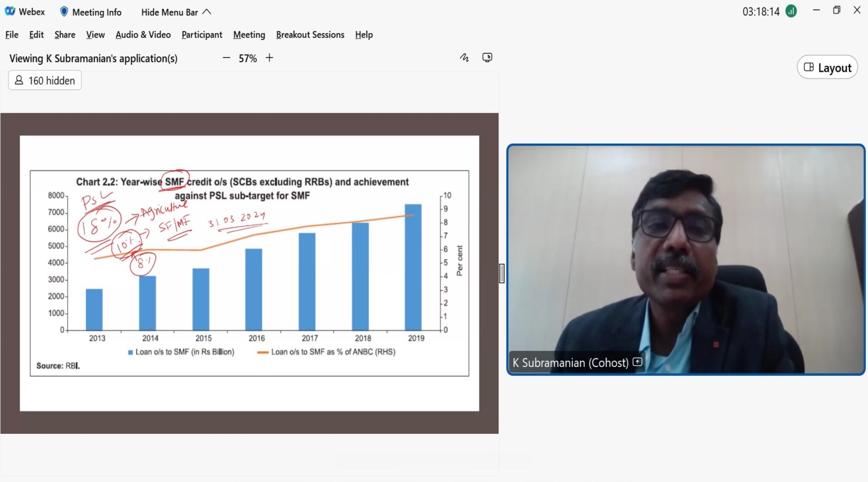This screenshot has width=868, height=482.
Task: Show the 160 hidden participants
Action: (x=45, y=81)
